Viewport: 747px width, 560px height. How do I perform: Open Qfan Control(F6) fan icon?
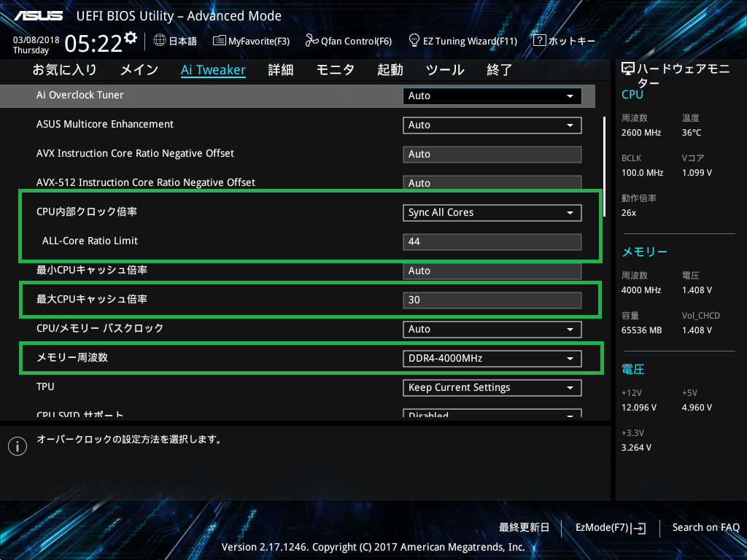click(311, 41)
